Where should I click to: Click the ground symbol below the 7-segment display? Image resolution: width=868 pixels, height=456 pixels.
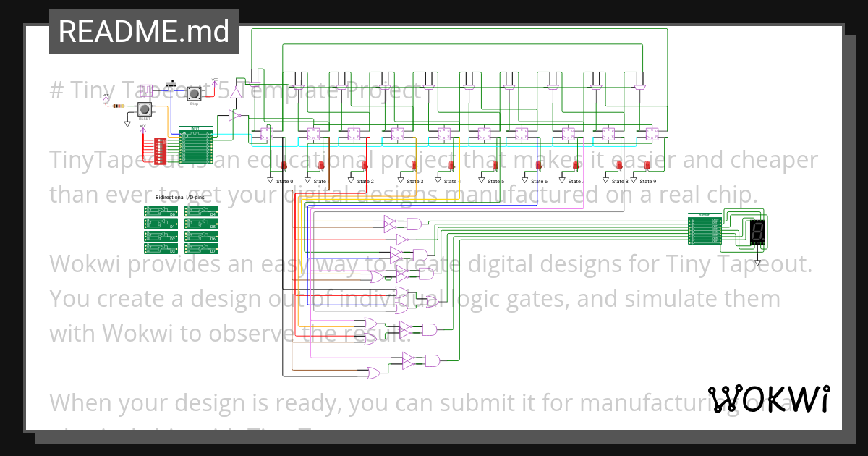coord(758,262)
